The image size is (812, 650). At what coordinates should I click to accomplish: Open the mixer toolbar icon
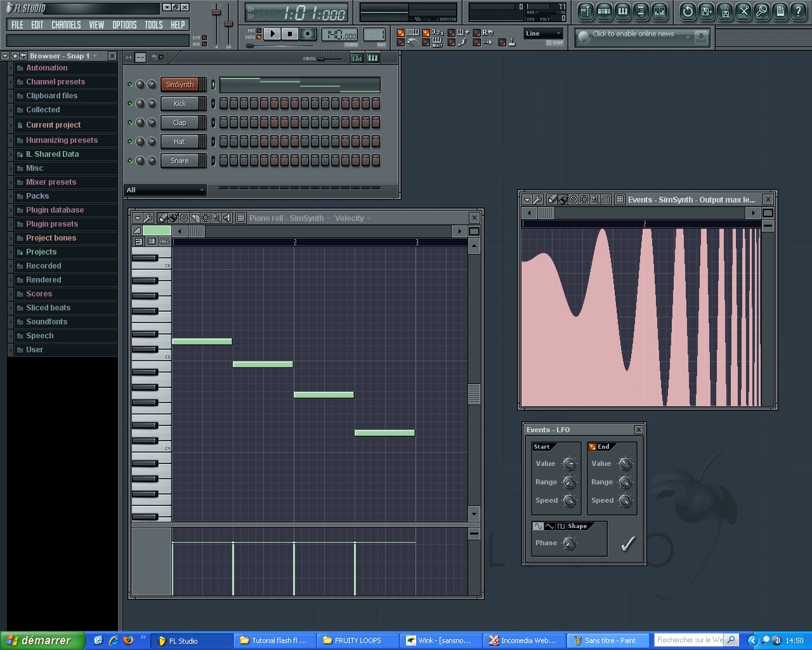(x=660, y=11)
